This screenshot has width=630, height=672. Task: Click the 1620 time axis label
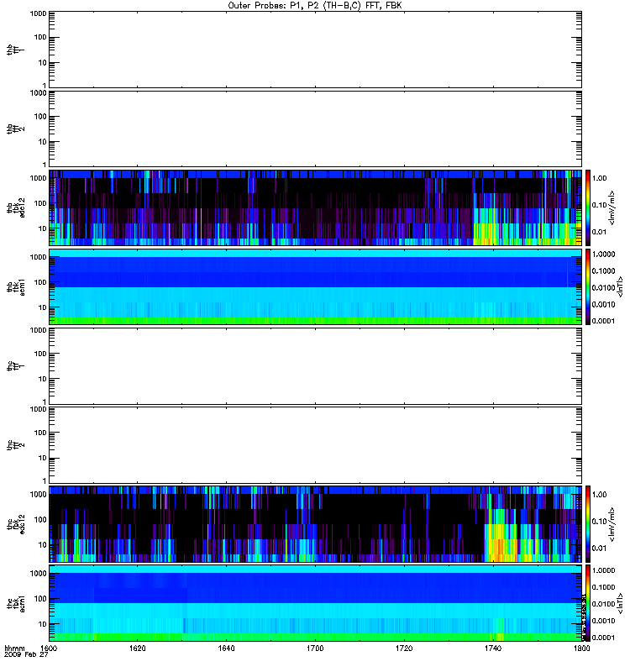(137, 648)
